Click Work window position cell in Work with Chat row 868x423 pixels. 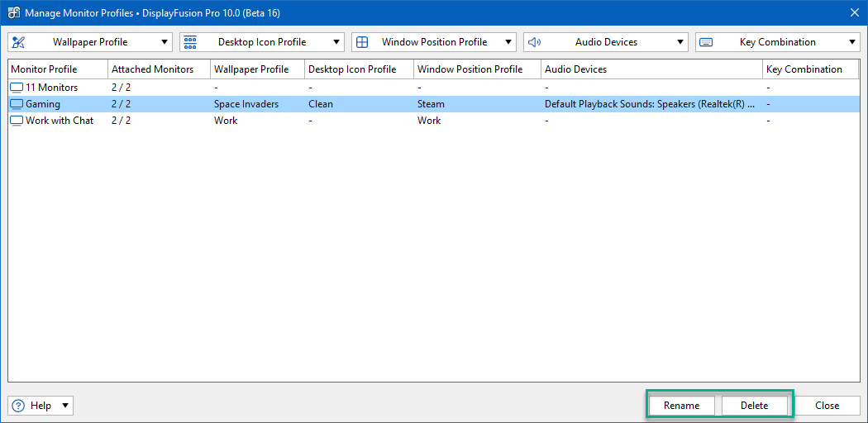pyautogui.click(x=429, y=121)
